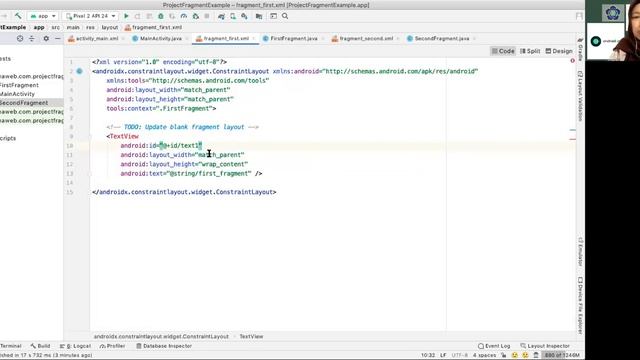
Task: Open the SDK Manager icon
Action: 244,16
